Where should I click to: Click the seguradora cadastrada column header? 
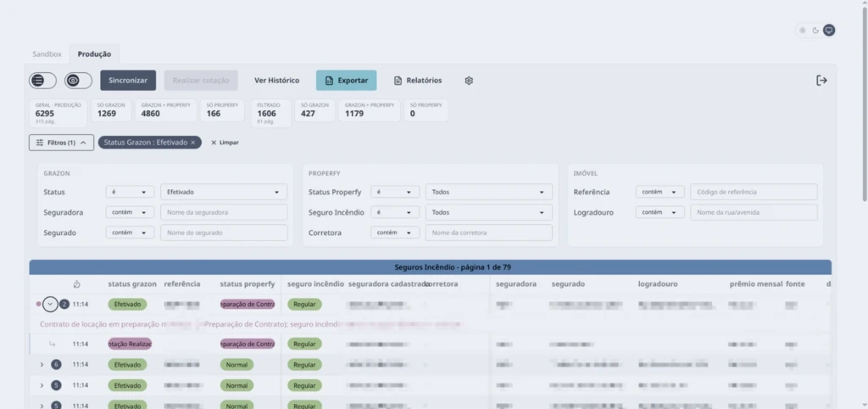point(389,283)
